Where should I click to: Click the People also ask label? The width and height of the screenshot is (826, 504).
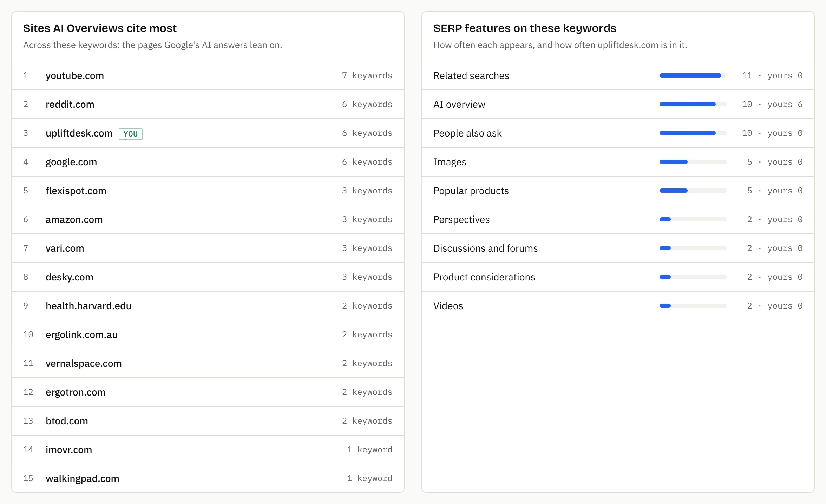[467, 133]
